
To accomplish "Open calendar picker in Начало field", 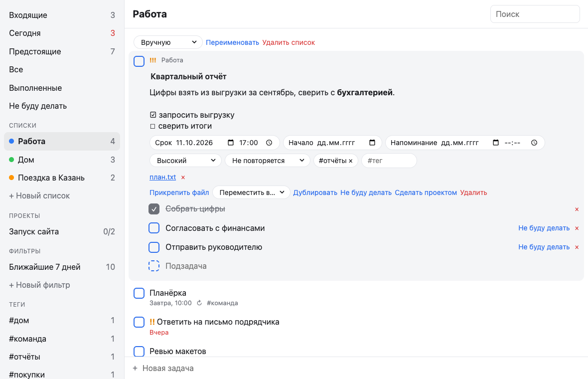I will click(x=372, y=143).
